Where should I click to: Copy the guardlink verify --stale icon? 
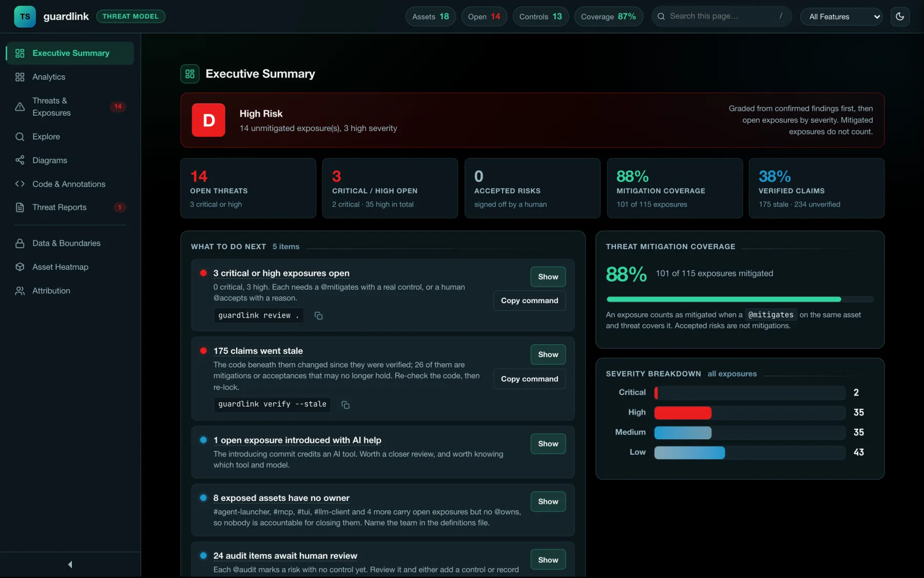[345, 405]
